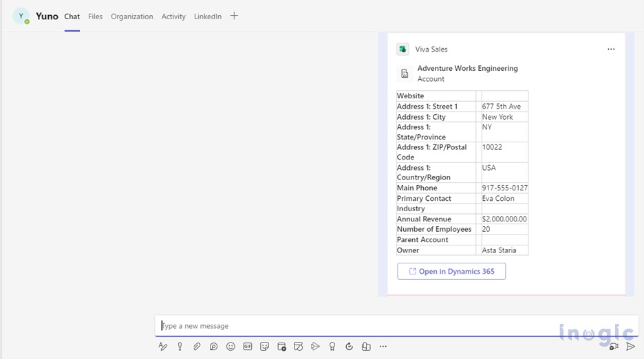Image resolution: width=644 pixels, height=359 pixels.
Task: Open the Files tab
Action: tap(95, 17)
